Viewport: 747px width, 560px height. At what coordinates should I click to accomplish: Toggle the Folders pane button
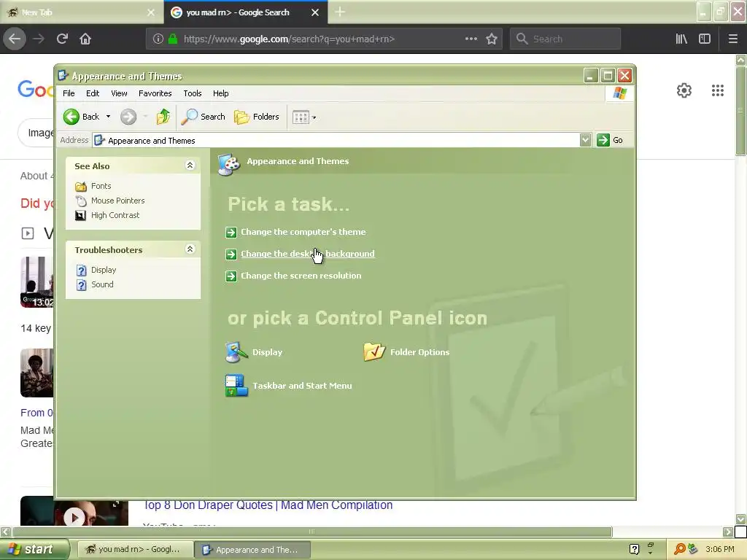pos(256,117)
